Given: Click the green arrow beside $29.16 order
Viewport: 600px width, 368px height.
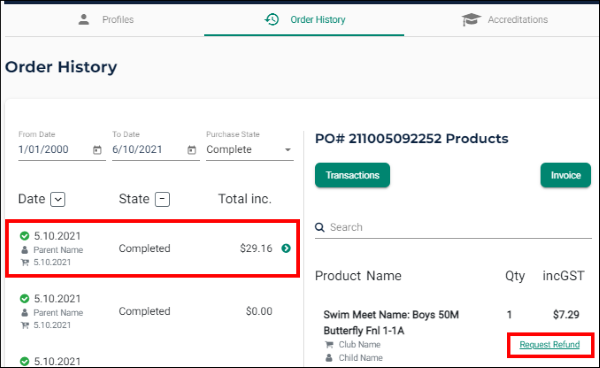Looking at the screenshot, I should tap(286, 248).
